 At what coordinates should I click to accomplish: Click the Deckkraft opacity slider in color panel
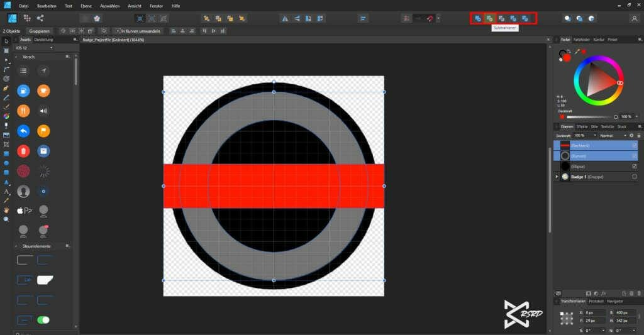(x=590, y=117)
